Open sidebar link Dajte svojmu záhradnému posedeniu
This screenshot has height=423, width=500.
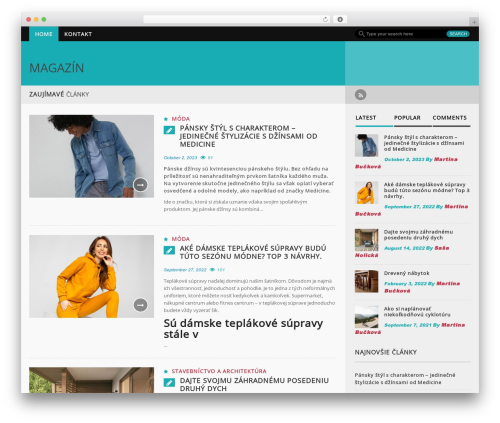418,235
